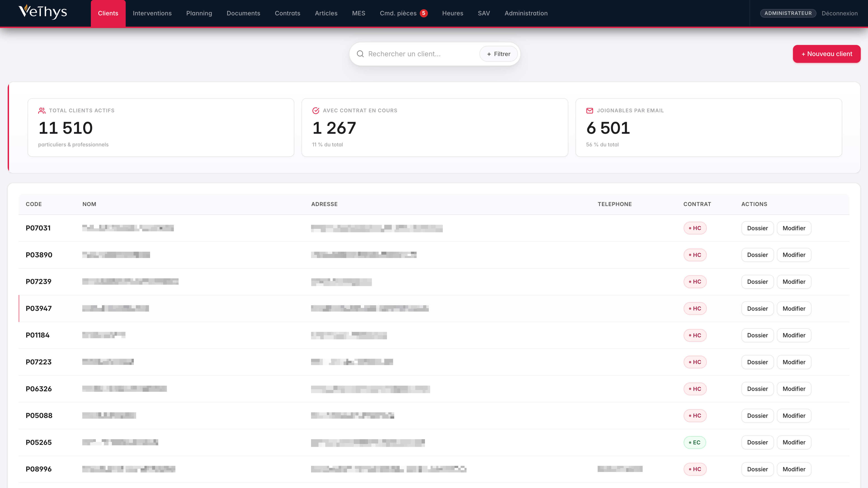Select client code P08996
868x488 pixels.
click(39, 469)
